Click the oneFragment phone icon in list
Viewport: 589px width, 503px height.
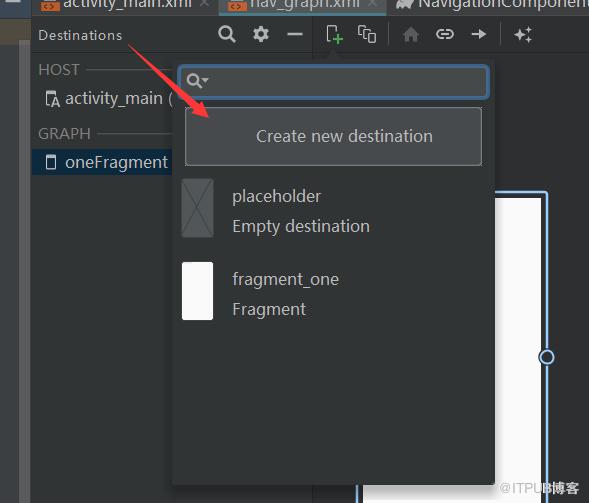51,162
